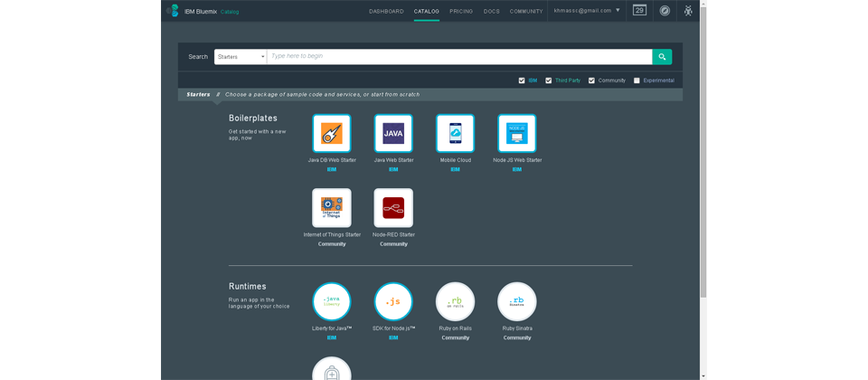Toggle the IBM filter checkbox
The image size is (868, 380).
coord(522,81)
